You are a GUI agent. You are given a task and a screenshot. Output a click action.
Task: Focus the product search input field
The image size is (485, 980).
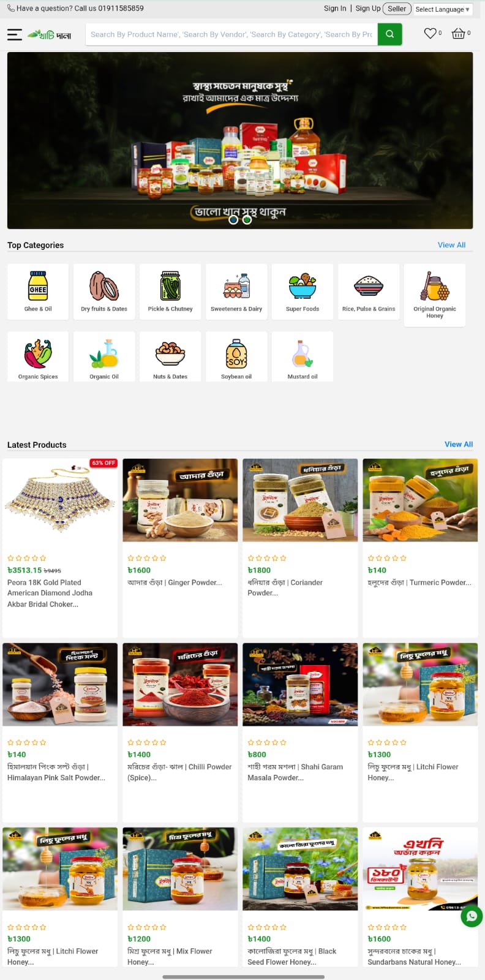pos(231,34)
